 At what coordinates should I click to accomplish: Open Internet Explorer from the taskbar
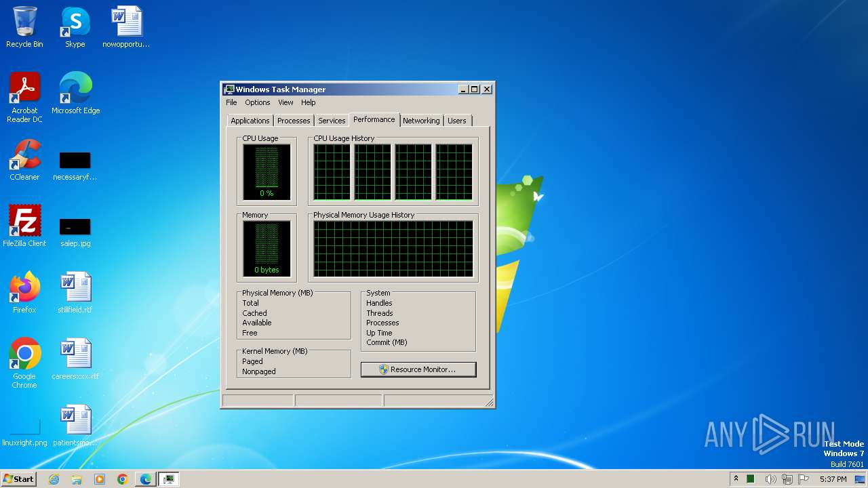54,479
